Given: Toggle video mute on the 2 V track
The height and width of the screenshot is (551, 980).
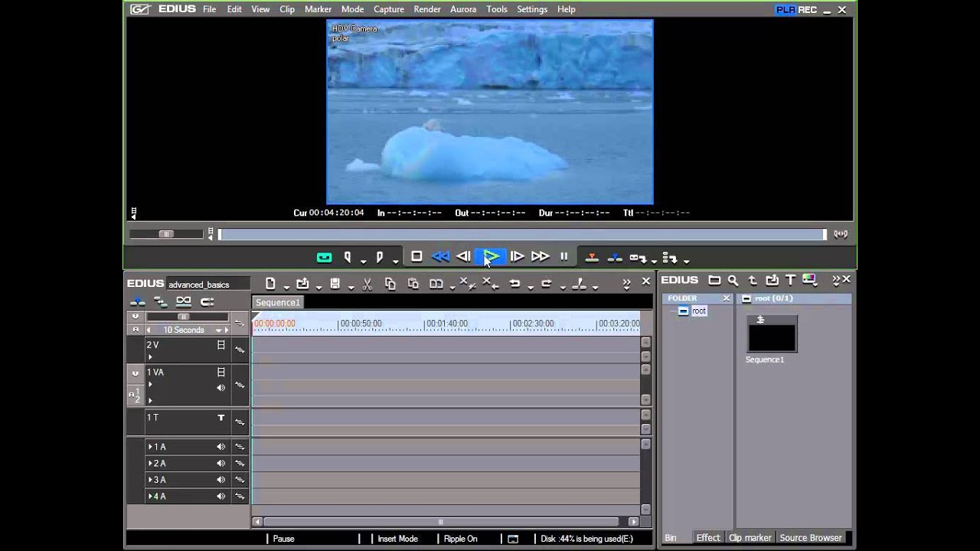Looking at the screenshot, I should click(220, 345).
